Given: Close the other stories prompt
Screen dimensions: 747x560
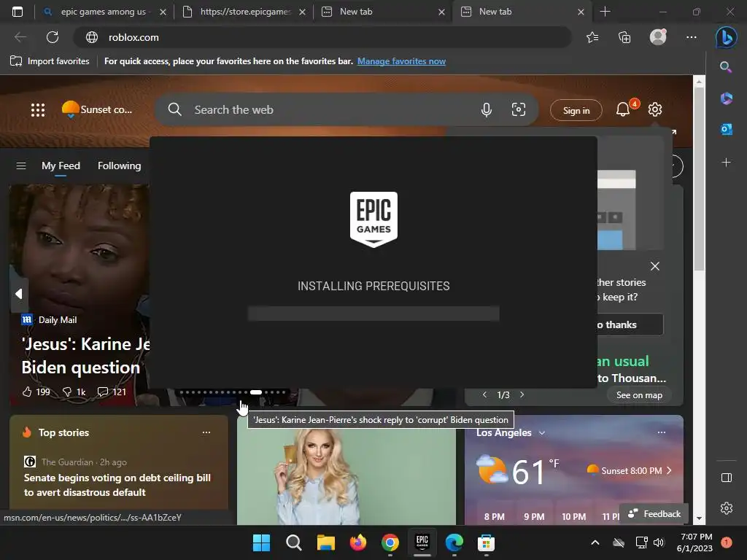Looking at the screenshot, I should click(655, 266).
